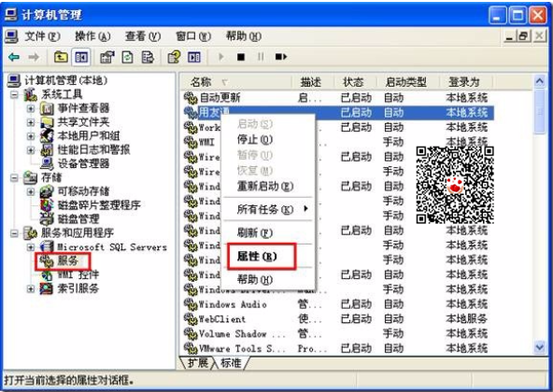Screen dimensions: 553x392
Task: Click the scrollbar up arrow
Action: [x=540, y=82]
